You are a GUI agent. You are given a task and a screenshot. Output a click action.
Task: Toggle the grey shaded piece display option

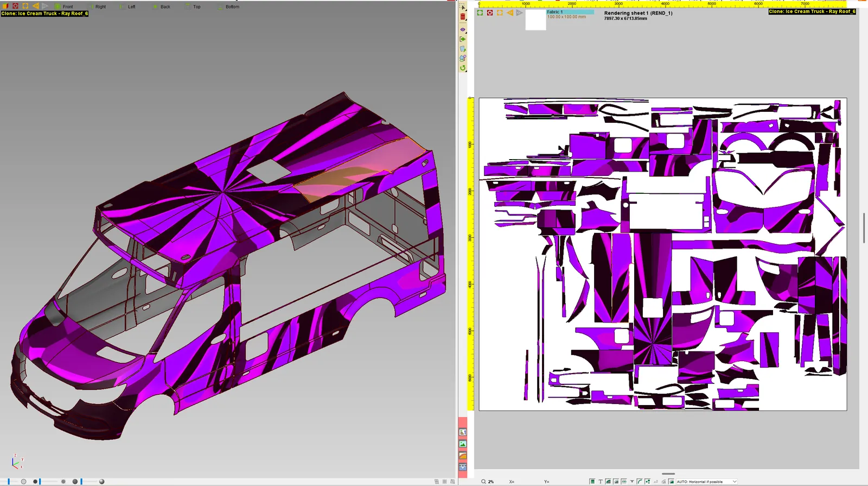click(616, 482)
